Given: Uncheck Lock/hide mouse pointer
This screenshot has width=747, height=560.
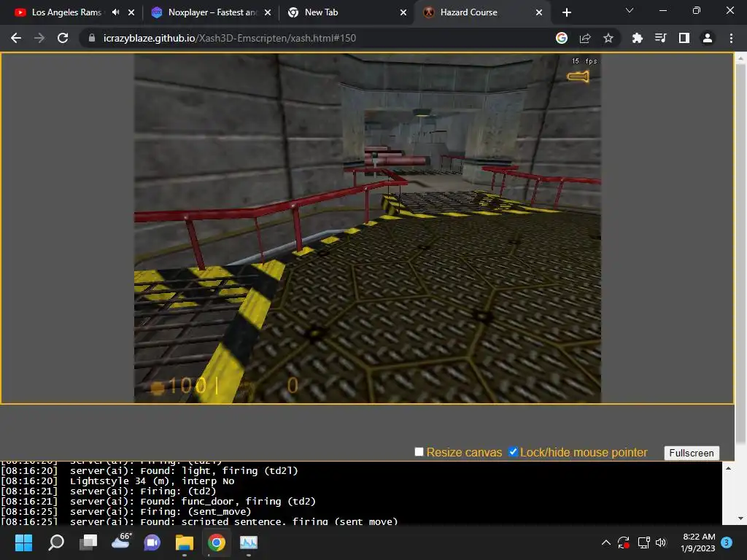Looking at the screenshot, I should [x=513, y=452].
